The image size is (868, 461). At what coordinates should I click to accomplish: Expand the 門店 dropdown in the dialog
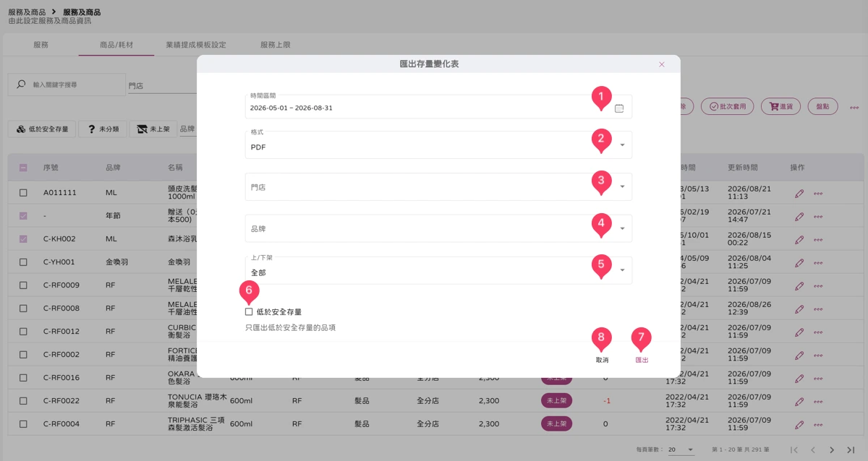click(x=438, y=187)
